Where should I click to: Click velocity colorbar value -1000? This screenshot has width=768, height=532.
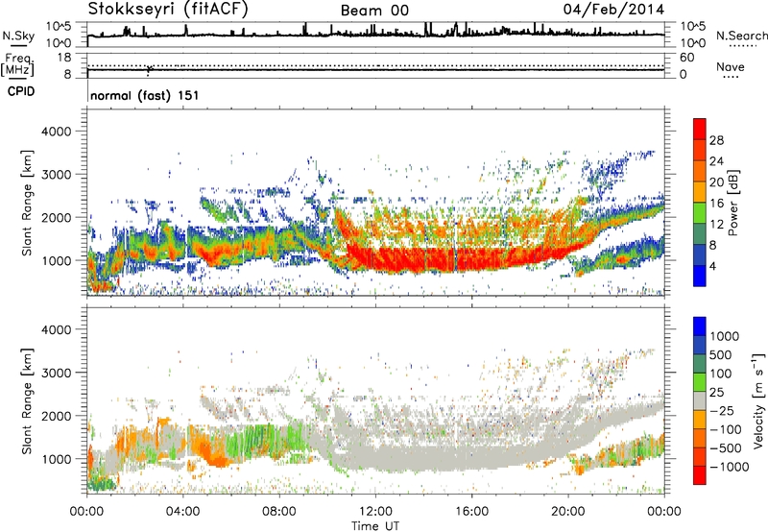click(730, 467)
